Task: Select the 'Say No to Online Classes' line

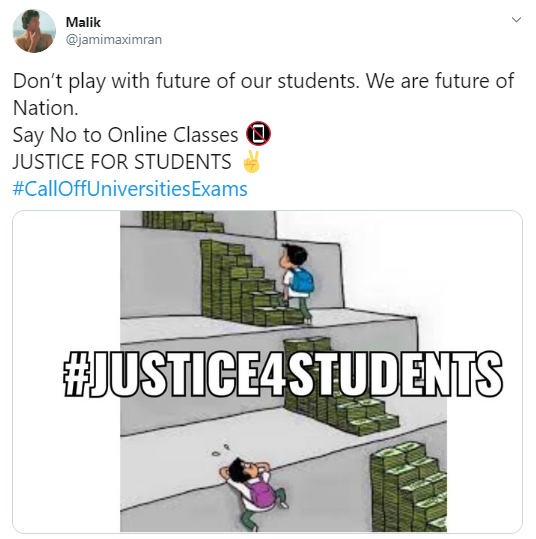Action: (x=125, y=135)
